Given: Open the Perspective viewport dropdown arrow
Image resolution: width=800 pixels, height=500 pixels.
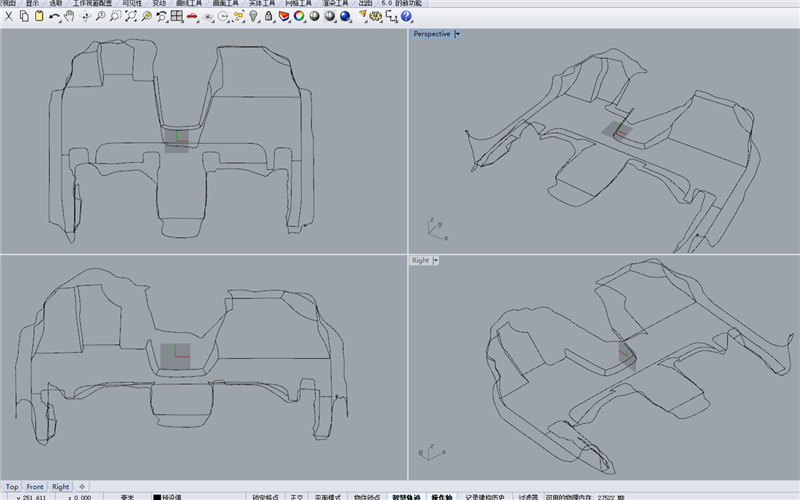Looking at the screenshot, I should pyautogui.click(x=457, y=34).
